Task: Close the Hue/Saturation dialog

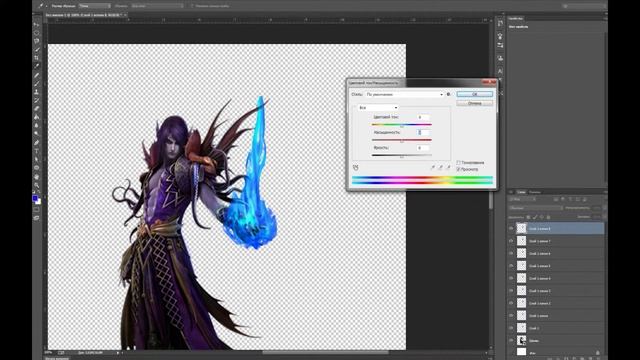Action: 489,82
